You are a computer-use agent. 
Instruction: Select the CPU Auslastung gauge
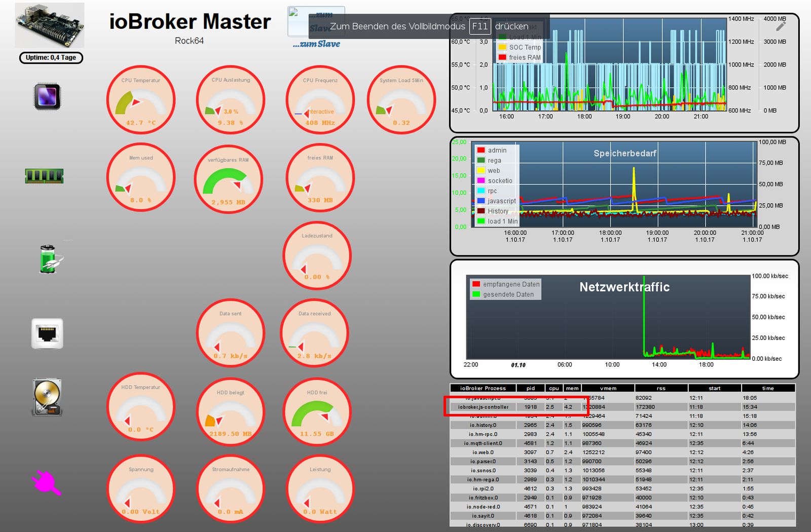click(x=231, y=100)
